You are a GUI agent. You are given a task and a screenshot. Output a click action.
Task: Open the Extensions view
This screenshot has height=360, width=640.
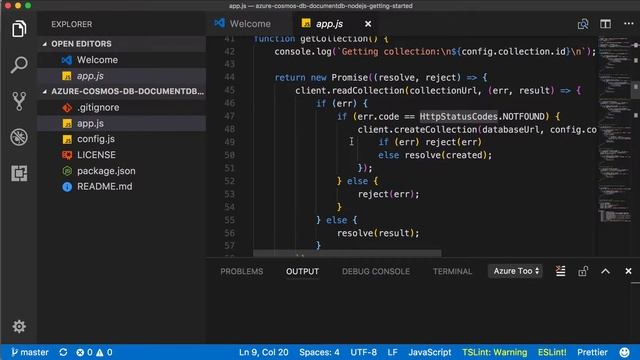[19, 173]
